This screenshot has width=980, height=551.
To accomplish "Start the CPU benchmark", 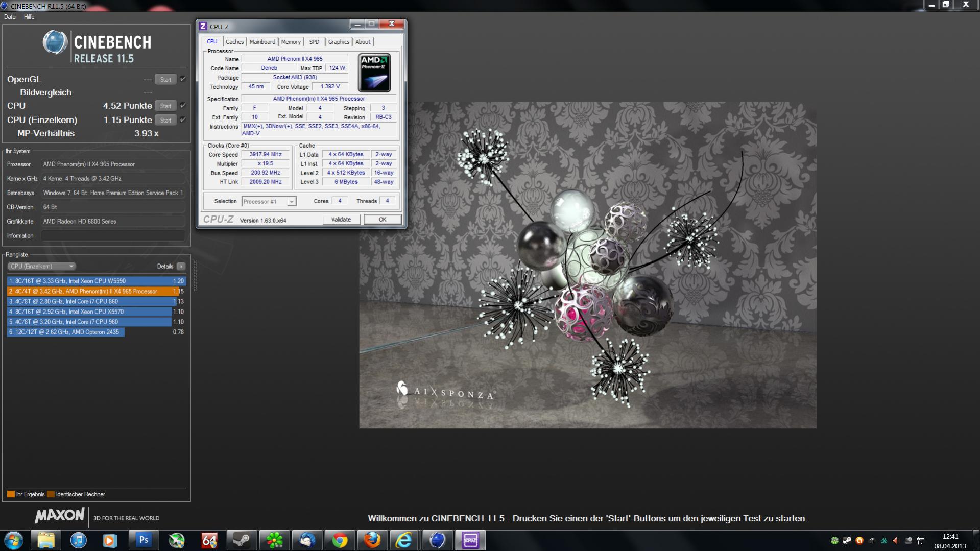I will 165,106.
